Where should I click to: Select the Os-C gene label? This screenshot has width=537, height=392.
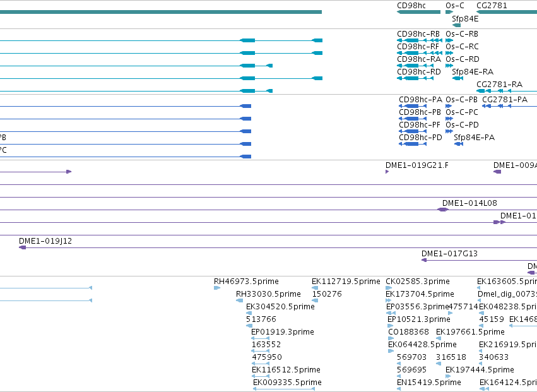tap(455, 6)
